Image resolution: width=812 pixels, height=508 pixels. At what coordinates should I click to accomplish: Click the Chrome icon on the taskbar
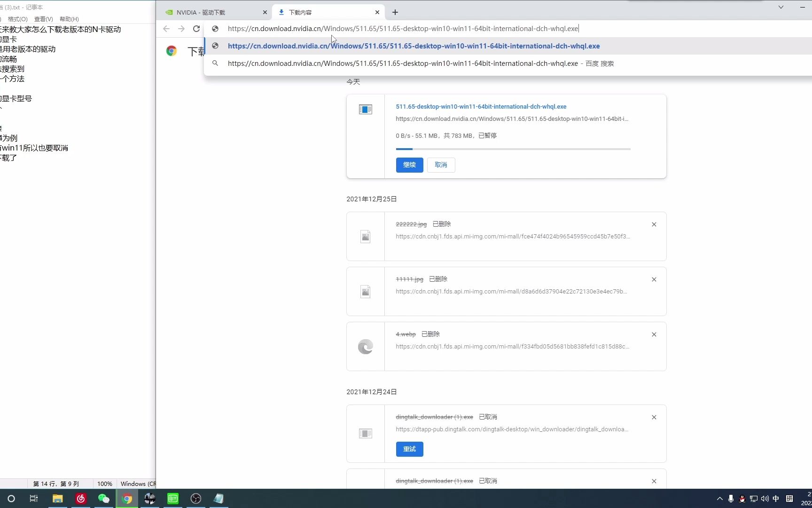tap(127, 499)
